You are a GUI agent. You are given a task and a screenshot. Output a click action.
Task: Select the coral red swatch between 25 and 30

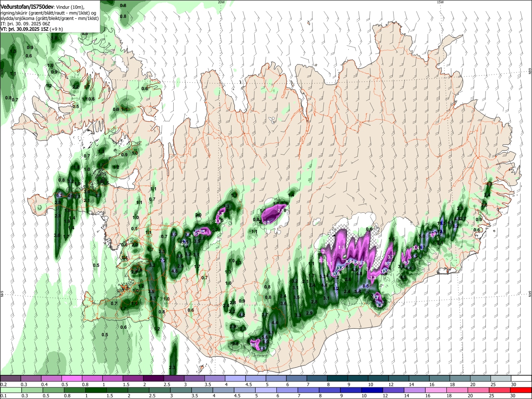coord(499,390)
